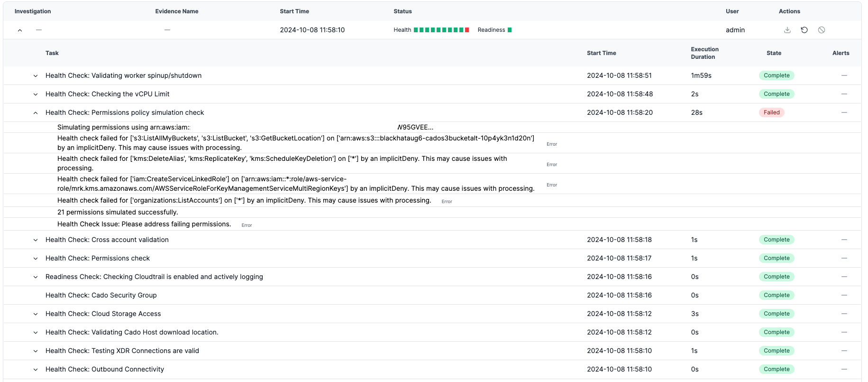Expand Testing XDR Connections task chevron
Image resolution: width=868 pixels, height=382 pixels.
tap(36, 351)
